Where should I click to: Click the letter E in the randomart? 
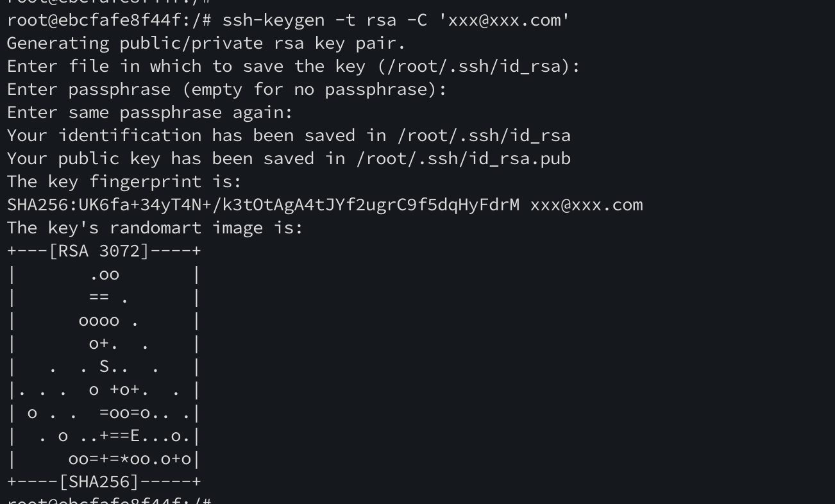pos(135,435)
